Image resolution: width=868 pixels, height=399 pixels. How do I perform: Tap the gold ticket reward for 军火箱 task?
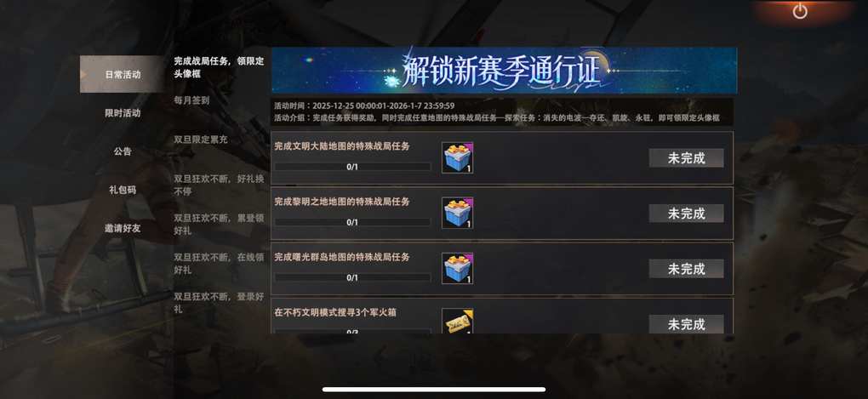coord(457,321)
